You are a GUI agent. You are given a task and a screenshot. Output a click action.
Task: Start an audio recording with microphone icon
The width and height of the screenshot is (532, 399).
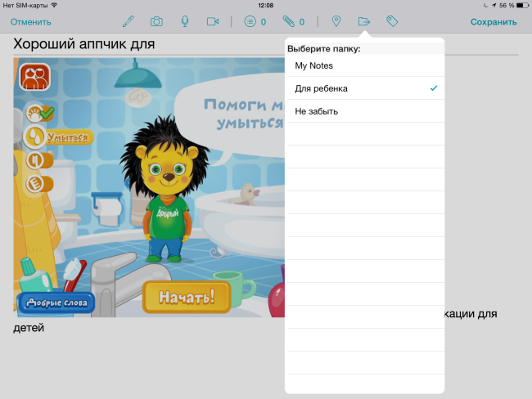pos(185,21)
